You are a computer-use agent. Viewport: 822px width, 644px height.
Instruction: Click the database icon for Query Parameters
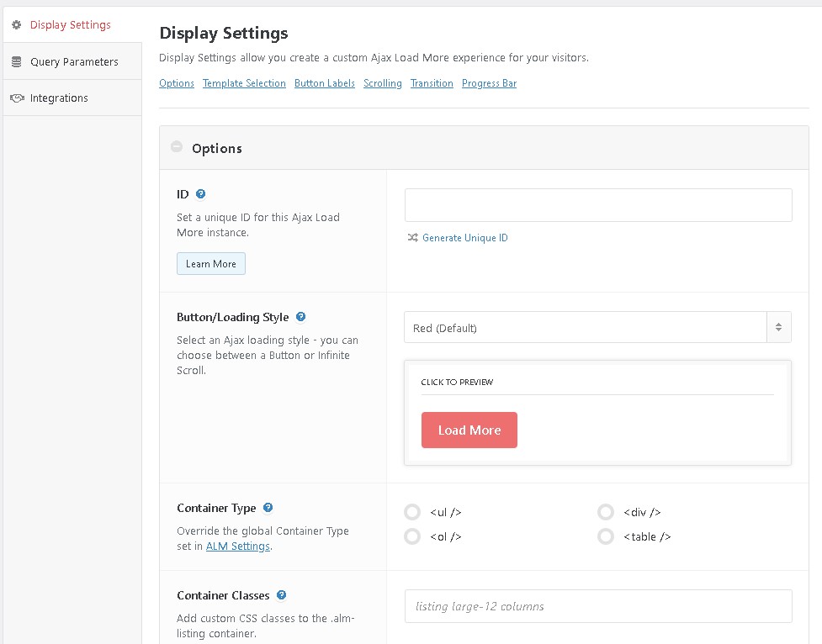point(16,61)
